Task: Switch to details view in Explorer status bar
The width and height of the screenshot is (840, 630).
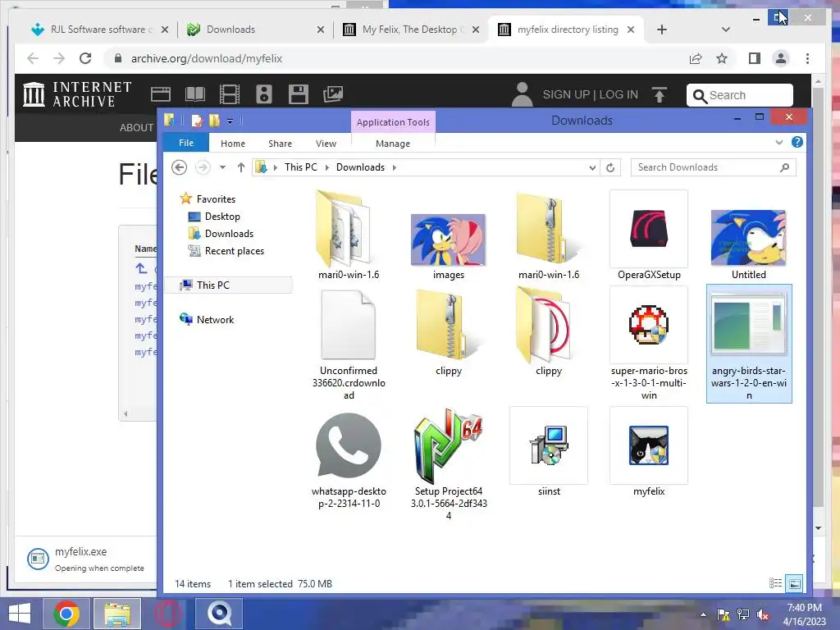Action: [776, 583]
